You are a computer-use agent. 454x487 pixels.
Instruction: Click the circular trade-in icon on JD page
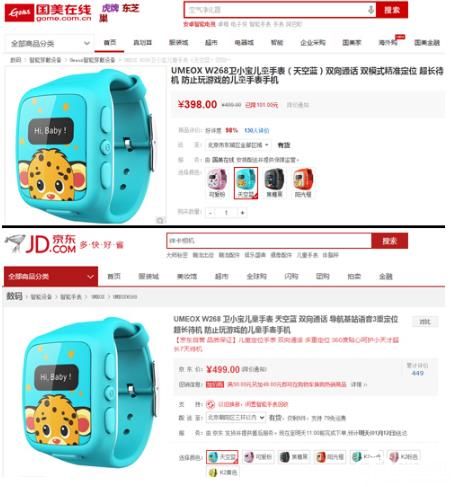point(210,404)
